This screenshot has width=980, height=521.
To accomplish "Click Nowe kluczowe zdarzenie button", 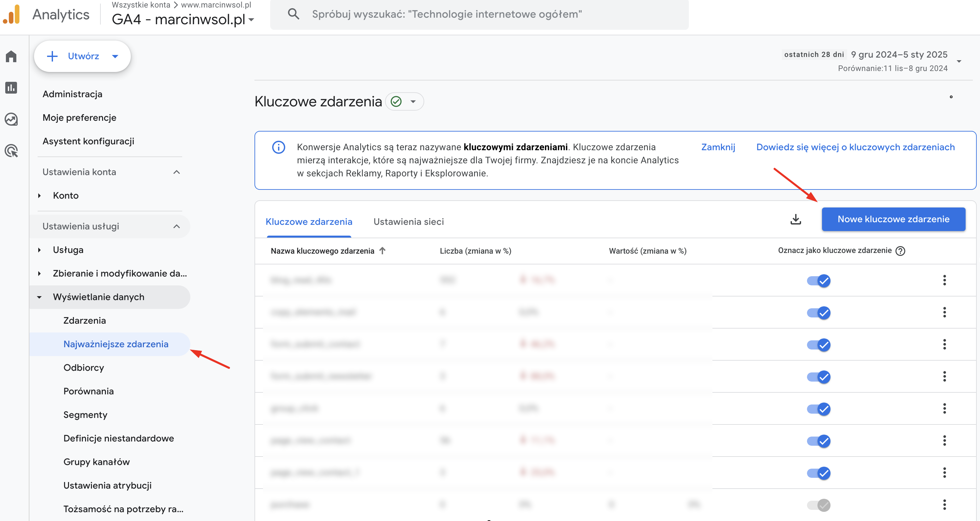I will (893, 219).
